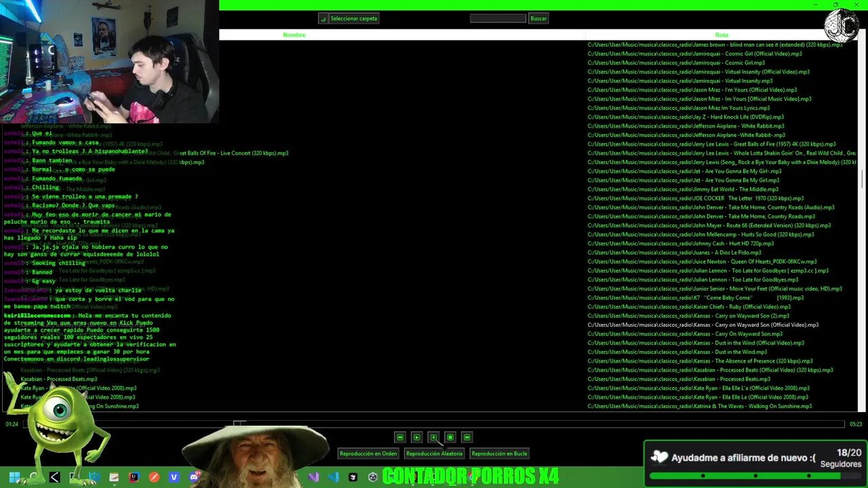Screen dimensions: 868x488
Task: Select Juice Newton - Queen Of Hearts row
Action: tap(702, 262)
